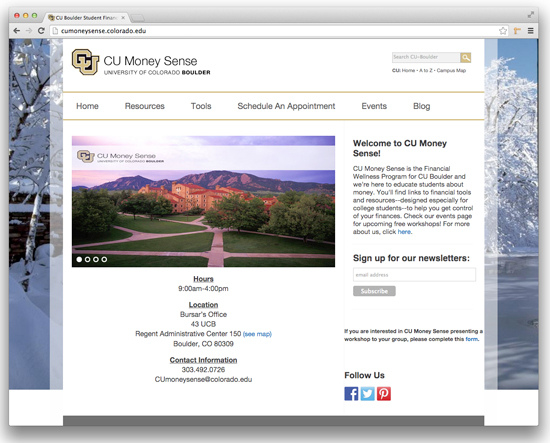
Task: Open the Resources menu item
Action: coord(145,106)
